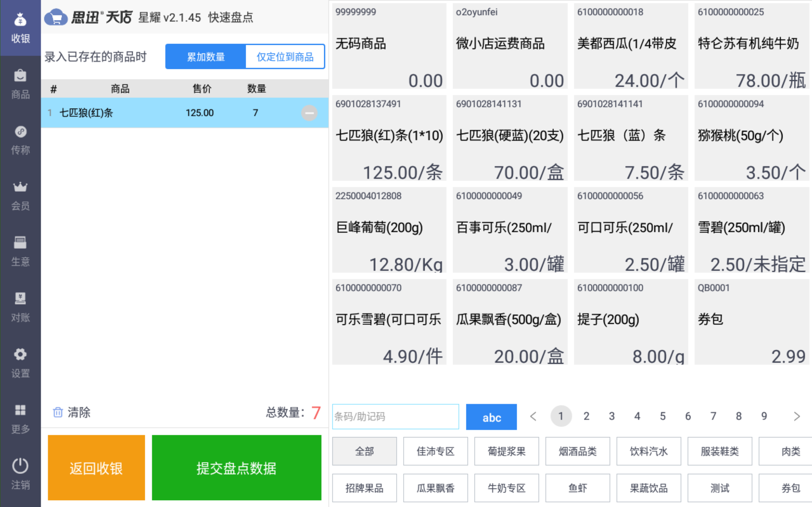The height and width of the screenshot is (507, 812).
Task: Add 提子(200g) product tile
Action: pyautogui.click(x=631, y=322)
